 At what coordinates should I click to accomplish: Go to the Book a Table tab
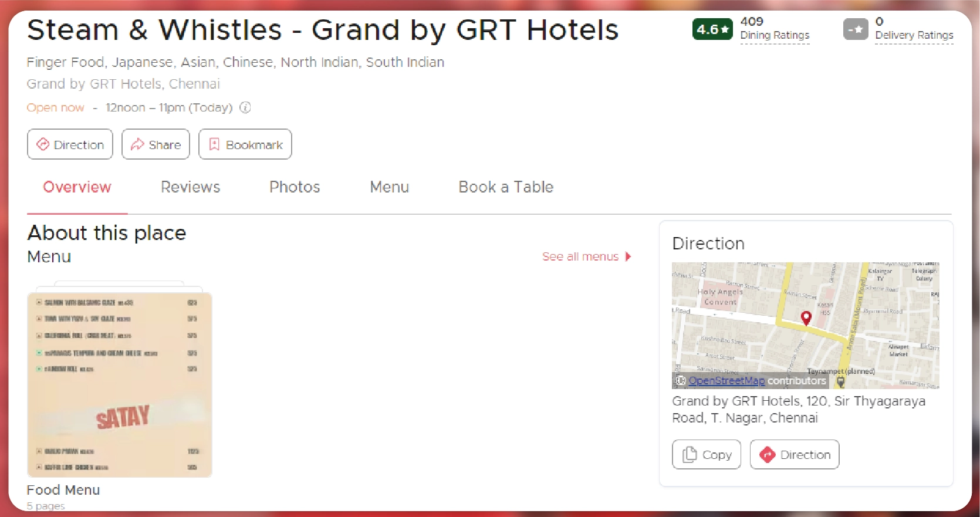click(x=506, y=187)
